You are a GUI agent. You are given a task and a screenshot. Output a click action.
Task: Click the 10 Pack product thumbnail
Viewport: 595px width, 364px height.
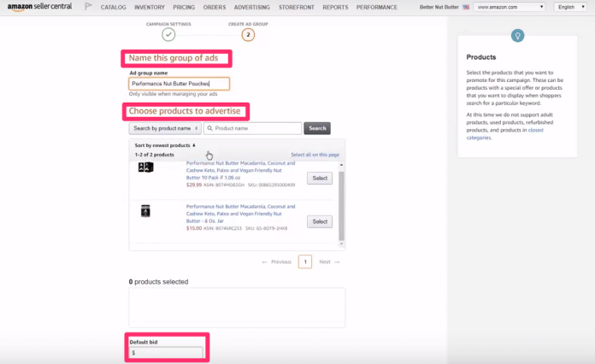145,167
